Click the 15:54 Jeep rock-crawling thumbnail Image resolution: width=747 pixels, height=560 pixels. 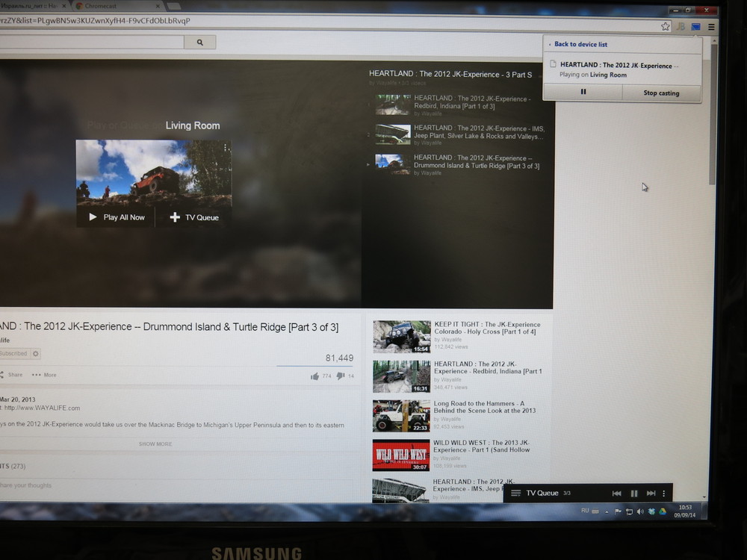[x=402, y=337]
